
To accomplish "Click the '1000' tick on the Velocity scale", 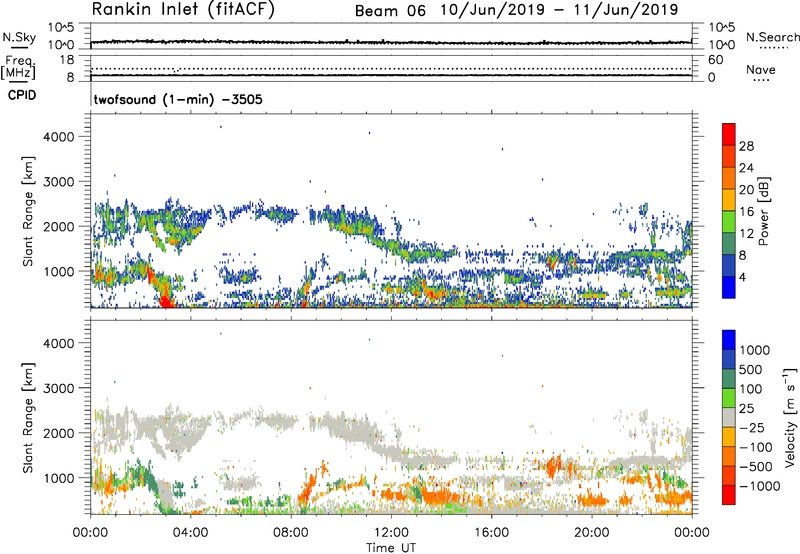I will tap(755, 350).
